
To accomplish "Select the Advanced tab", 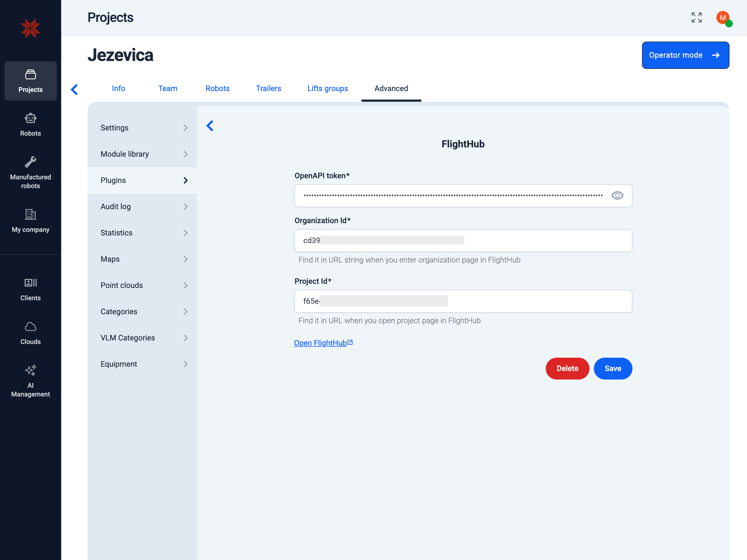I will [391, 89].
